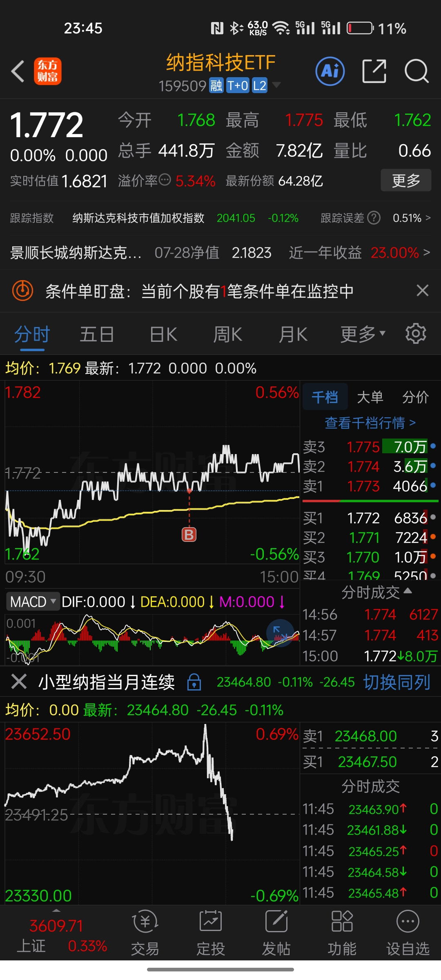This screenshot has width=441, height=980.
Task: Tap the 更多 quote details button
Action: [x=406, y=180]
